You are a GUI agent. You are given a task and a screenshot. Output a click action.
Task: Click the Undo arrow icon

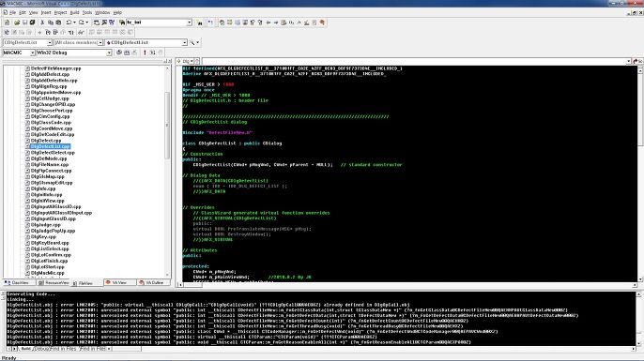click(x=69, y=23)
